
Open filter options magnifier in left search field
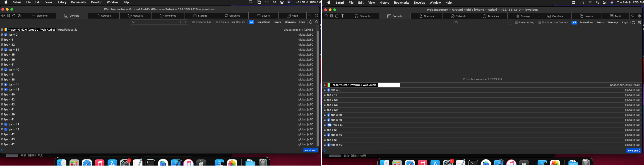click(x=134, y=22)
